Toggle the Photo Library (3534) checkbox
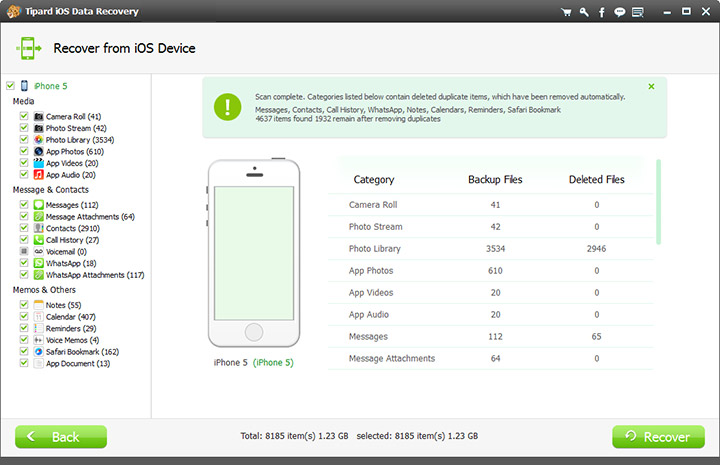The width and height of the screenshot is (720, 465). tap(24, 139)
